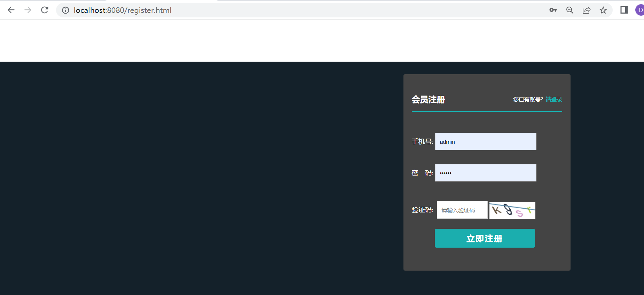Open the zoom magnifier icon
Viewport: 644px width, 295px height.
(x=570, y=10)
